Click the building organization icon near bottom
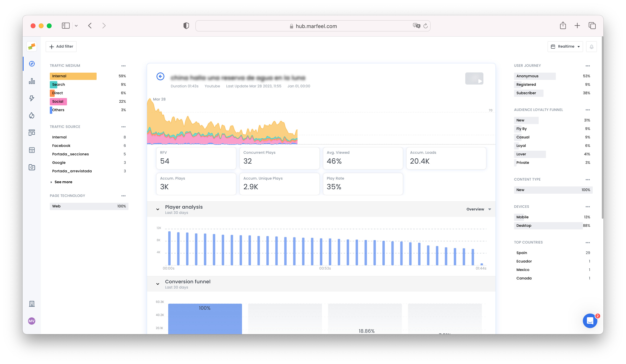 [32, 304]
